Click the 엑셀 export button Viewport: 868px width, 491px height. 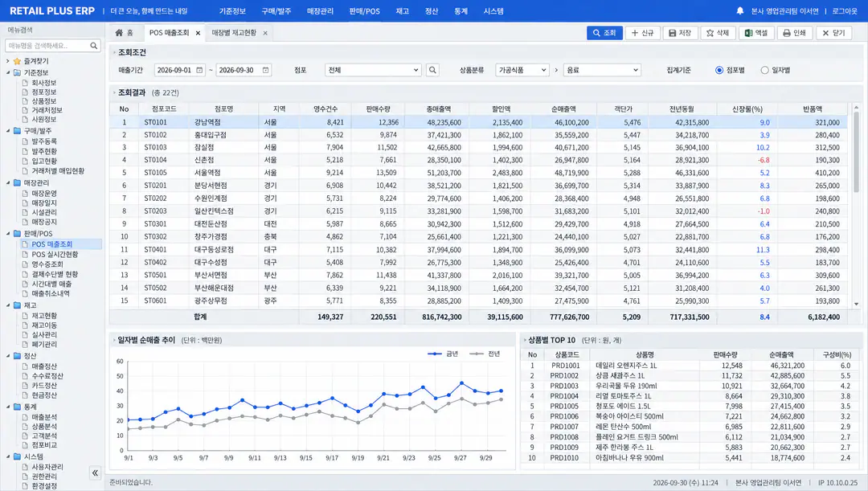(x=756, y=33)
